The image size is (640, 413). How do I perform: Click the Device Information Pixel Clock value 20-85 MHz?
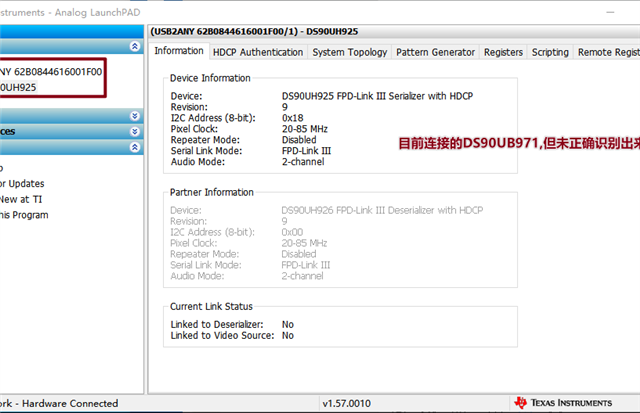(x=305, y=129)
